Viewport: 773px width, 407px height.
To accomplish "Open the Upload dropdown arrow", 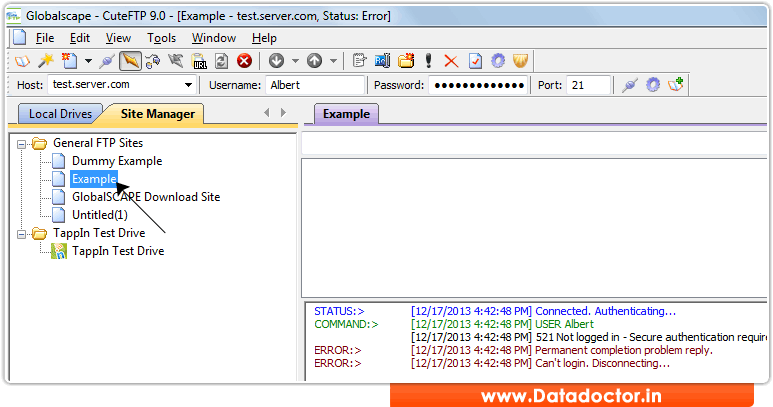I will (334, 61).
